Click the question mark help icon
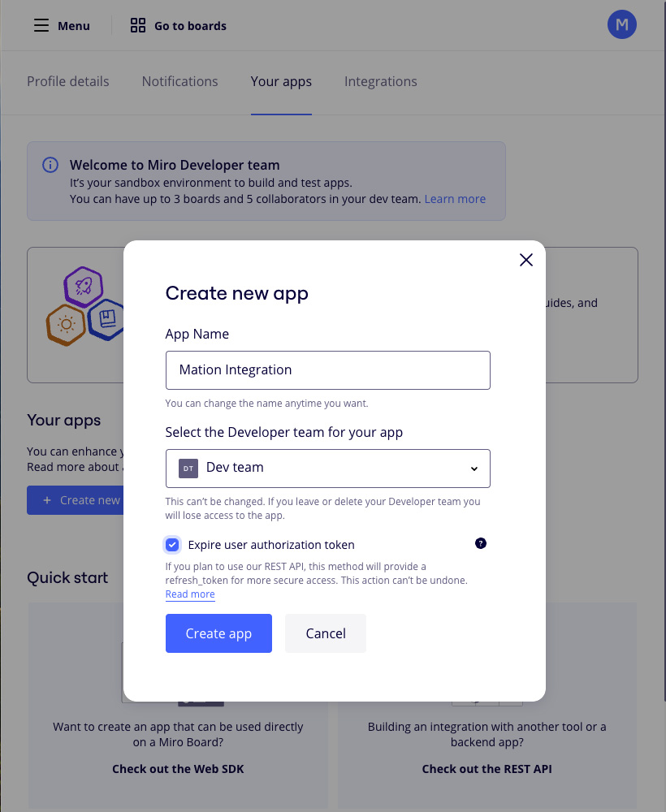The image size is (666, 812). coord(481,543)
